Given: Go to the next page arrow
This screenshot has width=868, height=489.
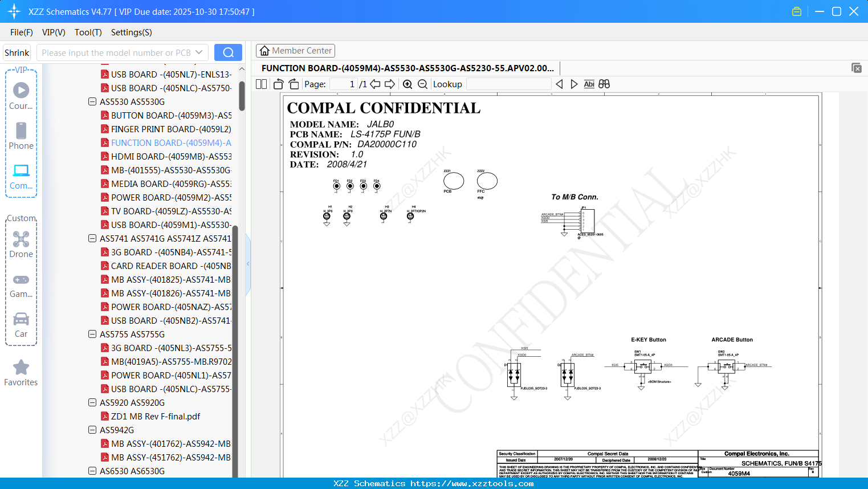Looking at the screenshot, I should (x=390, y=84).
